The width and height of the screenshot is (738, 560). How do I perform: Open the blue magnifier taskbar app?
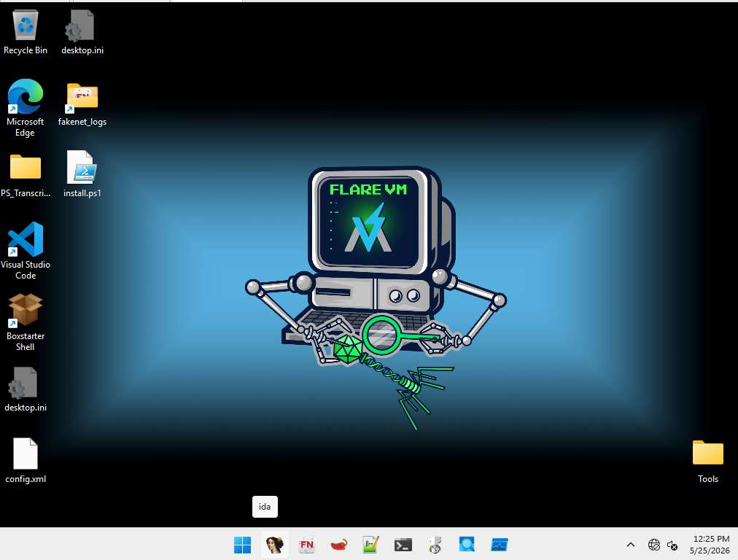coord(467,545)
